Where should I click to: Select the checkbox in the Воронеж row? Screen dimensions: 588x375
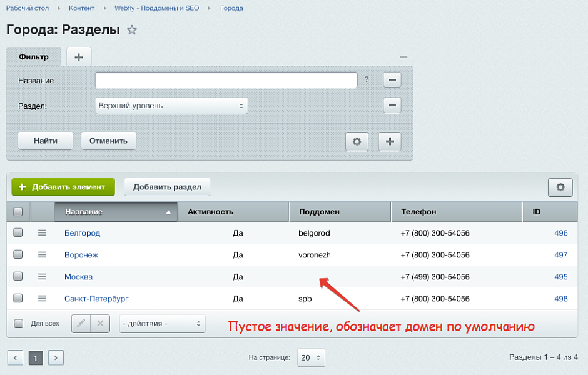point(18,254)
